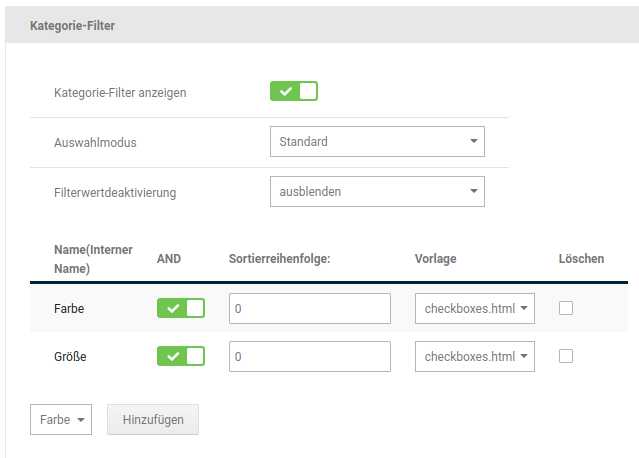Expand the Filterwertdeaktivierung dropdown showing ausblenden
This screenshot has height=458, width=639.
click(x=377, y=192)
